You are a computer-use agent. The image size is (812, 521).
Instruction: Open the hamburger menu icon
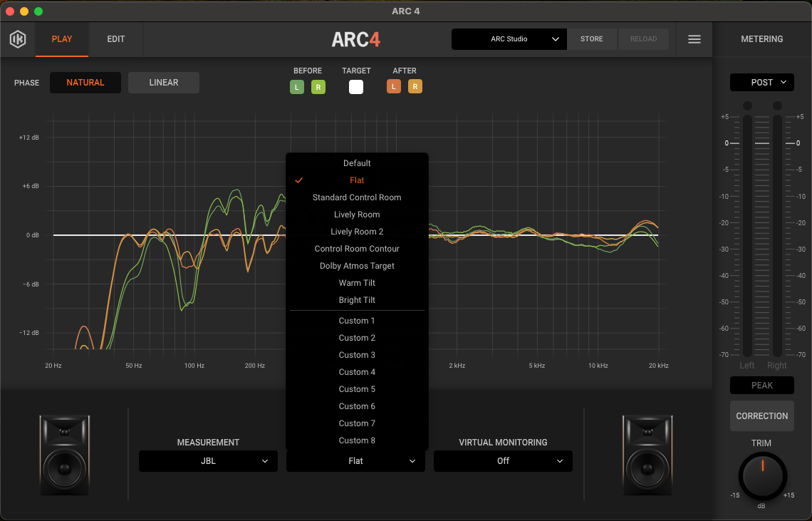(x=694, y=39)
